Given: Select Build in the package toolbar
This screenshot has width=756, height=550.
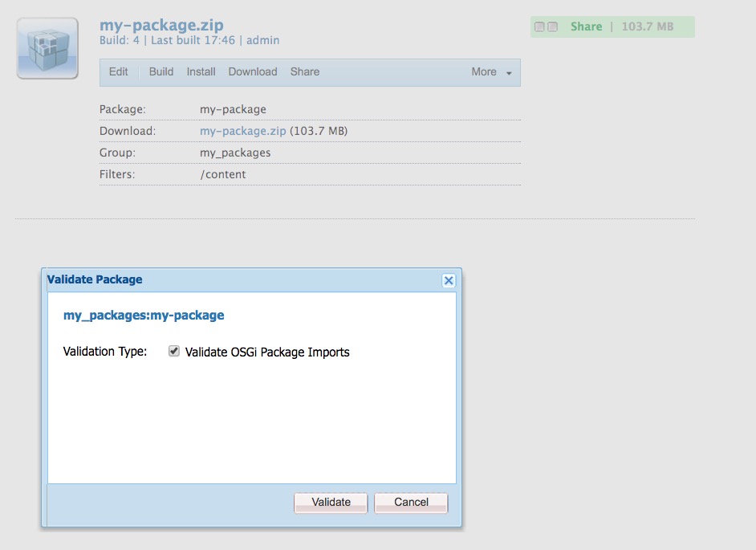Looking at the screenshot, I should coord(161,71).
